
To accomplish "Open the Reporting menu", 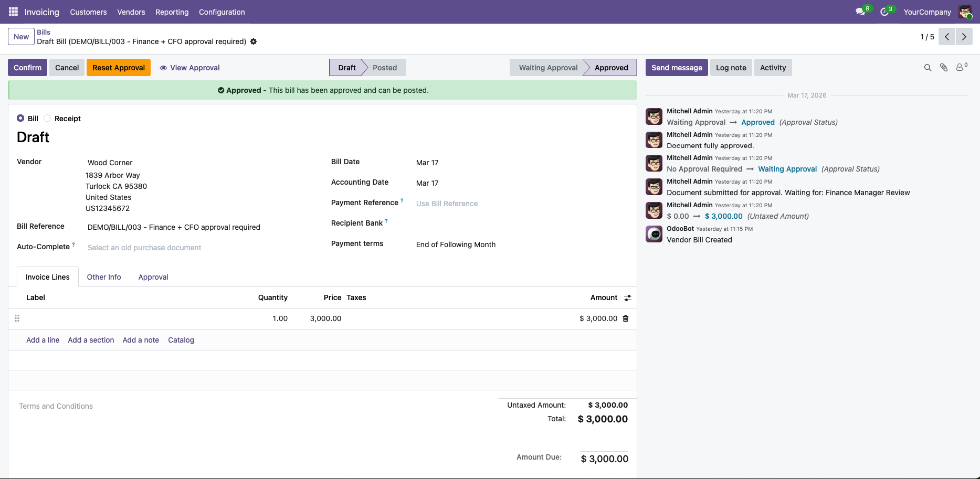I will click(x=172, y=12).
